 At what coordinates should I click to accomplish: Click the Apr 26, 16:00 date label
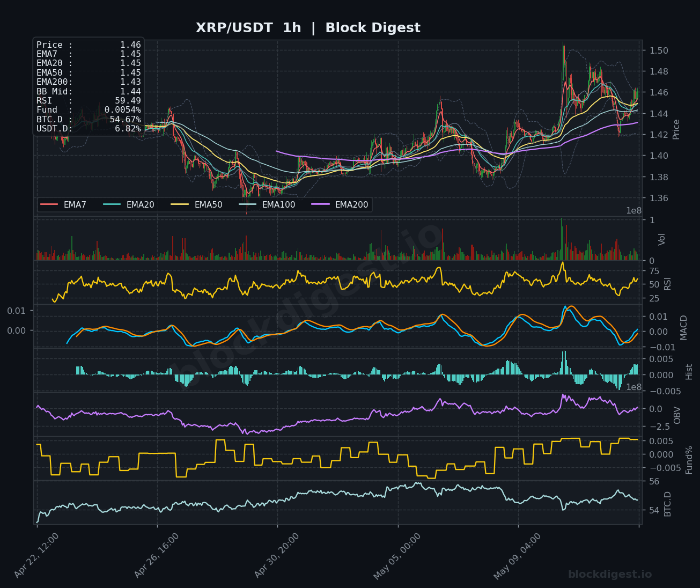pyautogui.click(x=157, y=555)
